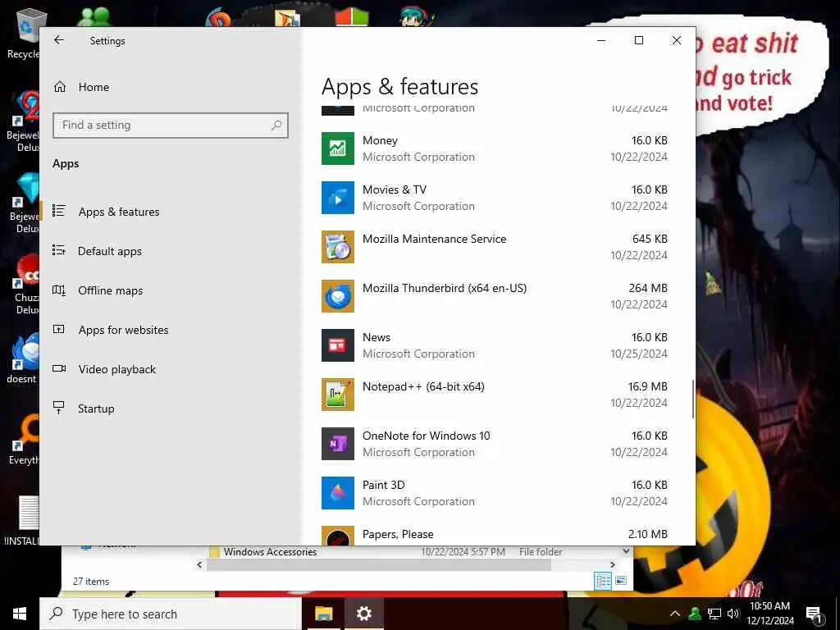The height and width of the screenshot is (630, 840).
Task: Open the Windows Start menu
Action: (x=20, y=614)
